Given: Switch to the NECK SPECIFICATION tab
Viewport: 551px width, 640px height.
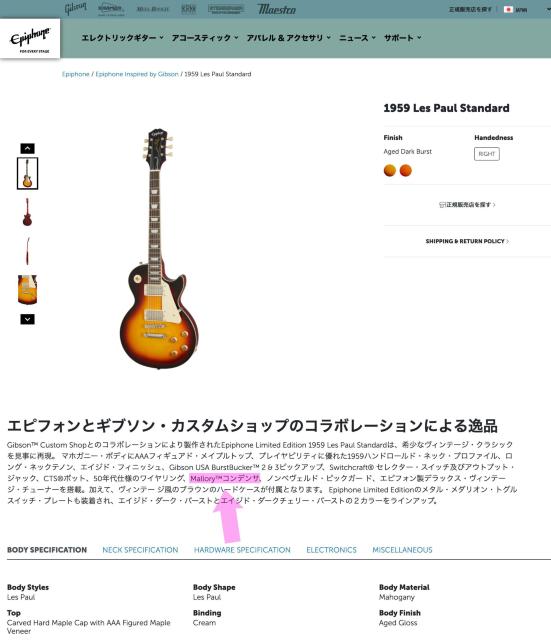Looking at the screenshot, I should tap(140, 550).
